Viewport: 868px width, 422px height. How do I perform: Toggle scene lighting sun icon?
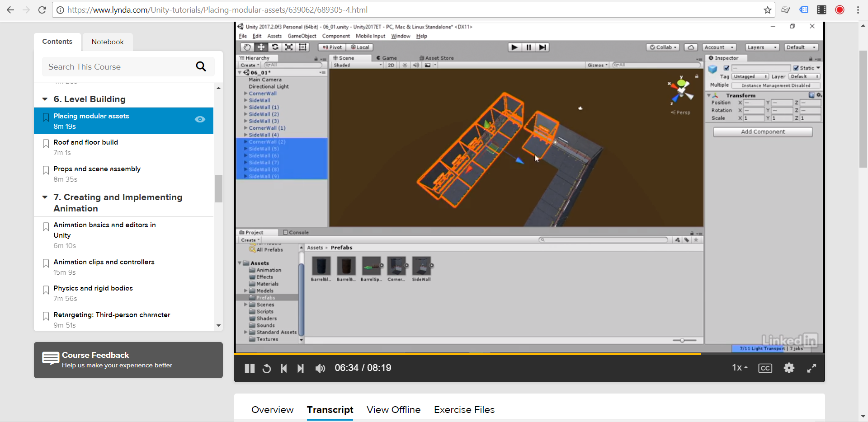tap(405, 65)
